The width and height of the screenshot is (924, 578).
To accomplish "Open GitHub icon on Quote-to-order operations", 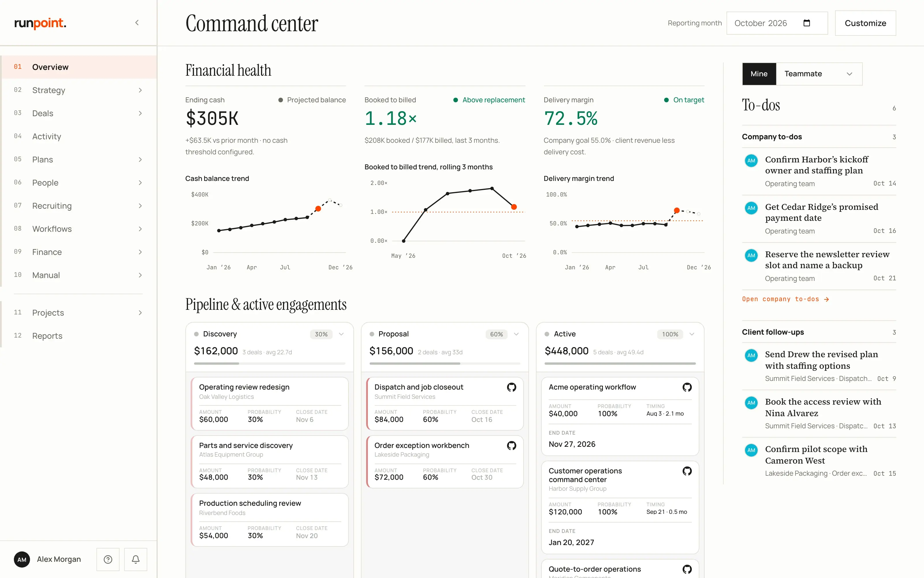I will pyautogui.click(x=687, y=569).
